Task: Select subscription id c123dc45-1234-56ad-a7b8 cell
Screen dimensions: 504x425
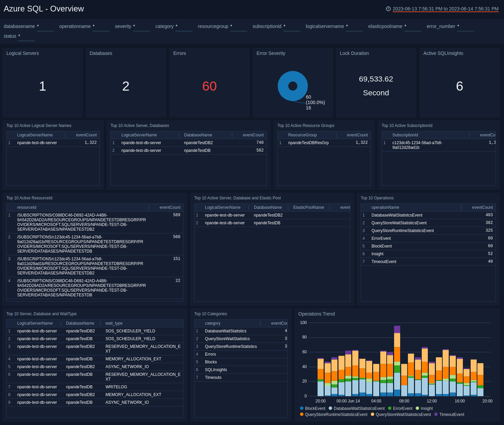Action: [x=417, y=145]
